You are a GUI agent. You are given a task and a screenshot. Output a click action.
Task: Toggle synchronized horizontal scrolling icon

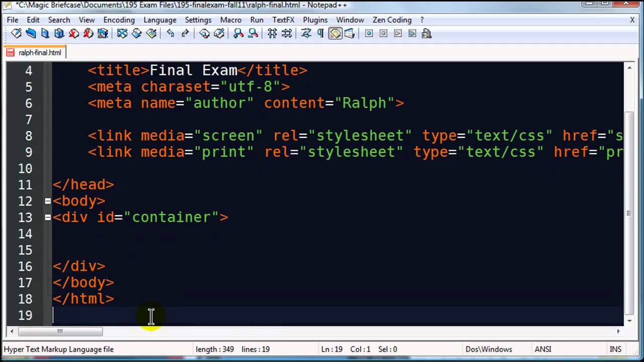point(287,34)
